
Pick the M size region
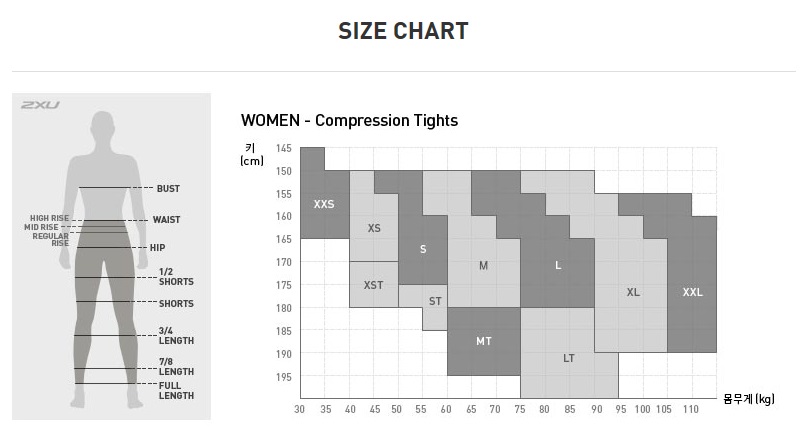483,266
